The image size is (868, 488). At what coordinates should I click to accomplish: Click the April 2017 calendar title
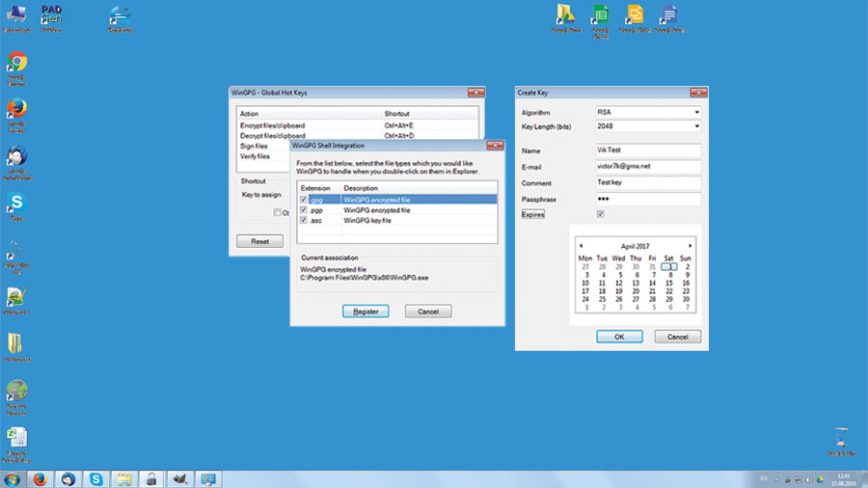635,246
